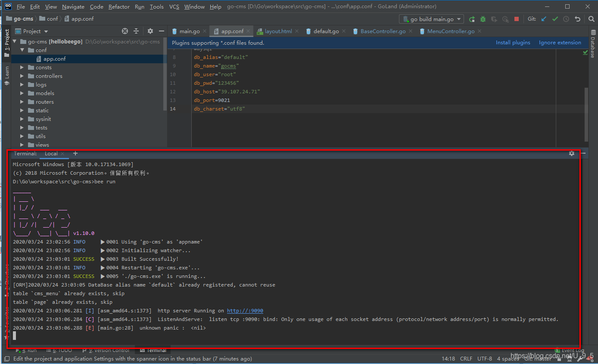Show Git history with the clock icon

click(x=566, y=19)
